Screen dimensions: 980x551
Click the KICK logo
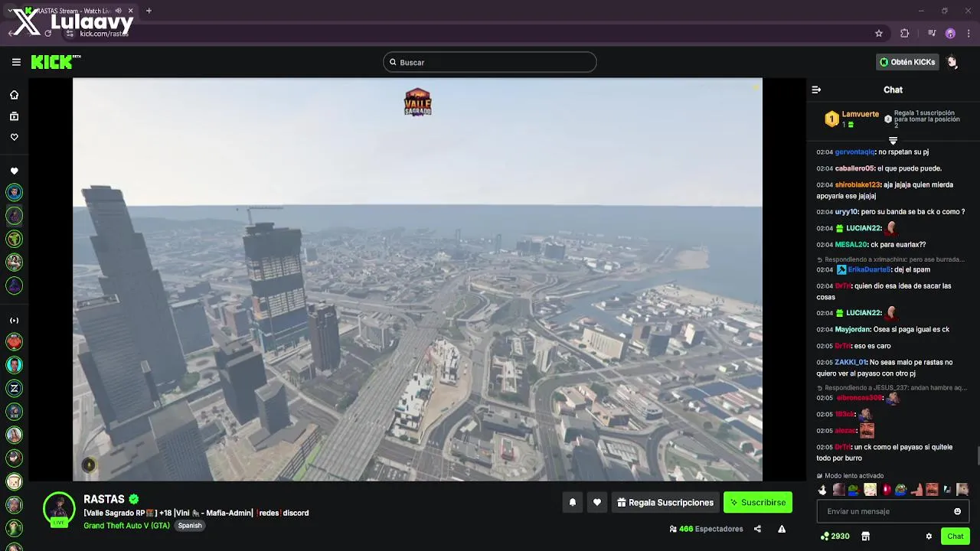tap(55, 62)
